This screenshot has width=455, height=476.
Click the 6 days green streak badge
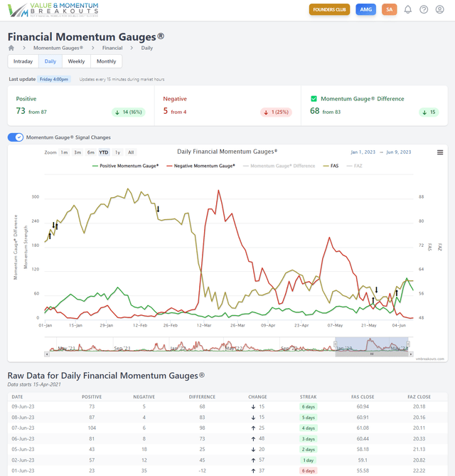(x=308, y=407)
